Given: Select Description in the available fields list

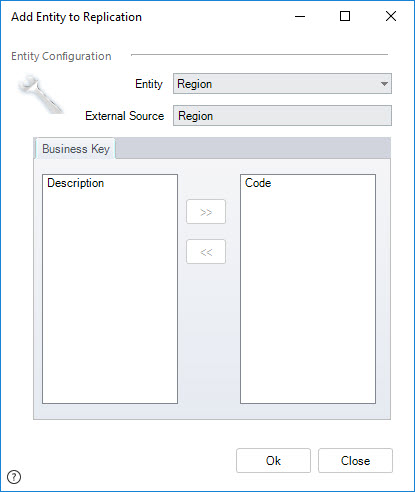Looking at the screenshot, I should pyautogui.click(x=76, y=183).
